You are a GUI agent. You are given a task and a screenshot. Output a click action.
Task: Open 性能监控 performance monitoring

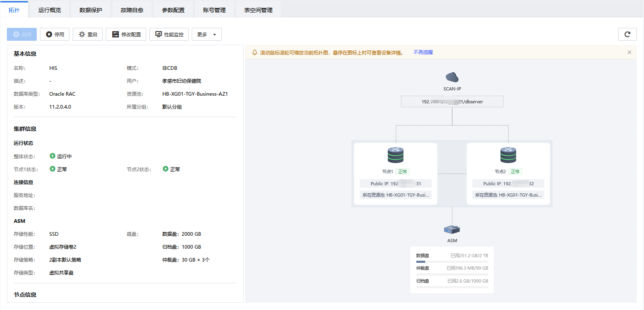(x=169, y=34)
